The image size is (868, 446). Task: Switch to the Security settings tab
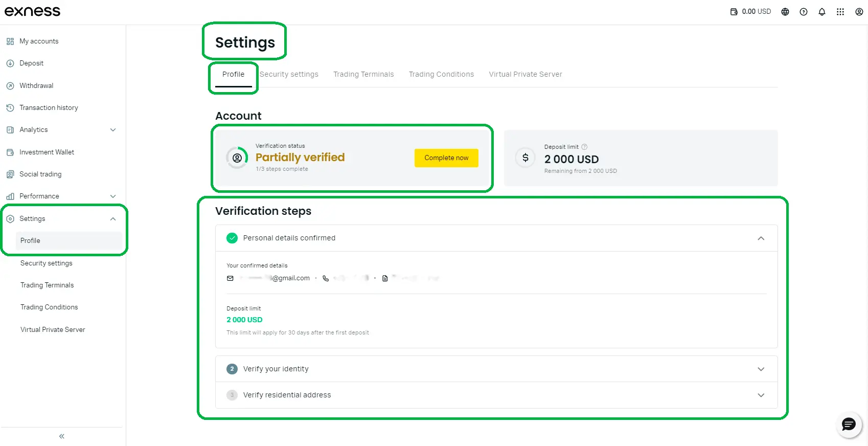coord(289,74)
